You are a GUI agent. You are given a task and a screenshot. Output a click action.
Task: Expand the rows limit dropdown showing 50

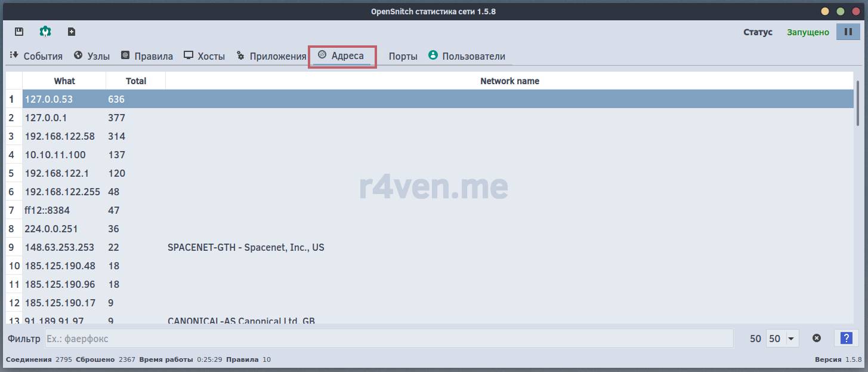pos(783,339)
